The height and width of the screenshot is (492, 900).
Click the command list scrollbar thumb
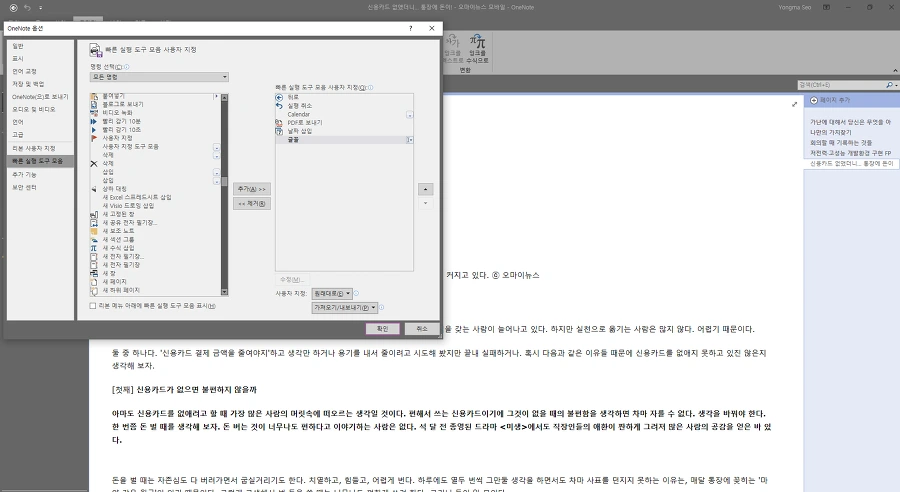[224, 180]
